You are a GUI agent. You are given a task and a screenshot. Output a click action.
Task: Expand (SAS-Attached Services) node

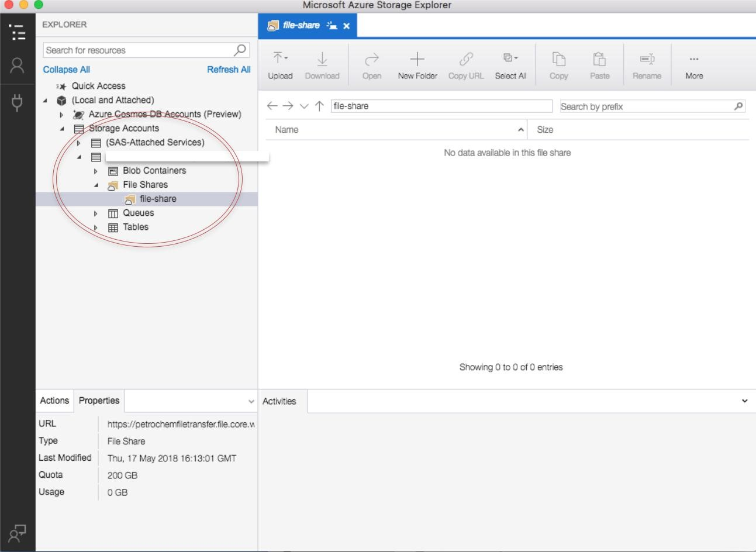[x=79, y=143]
